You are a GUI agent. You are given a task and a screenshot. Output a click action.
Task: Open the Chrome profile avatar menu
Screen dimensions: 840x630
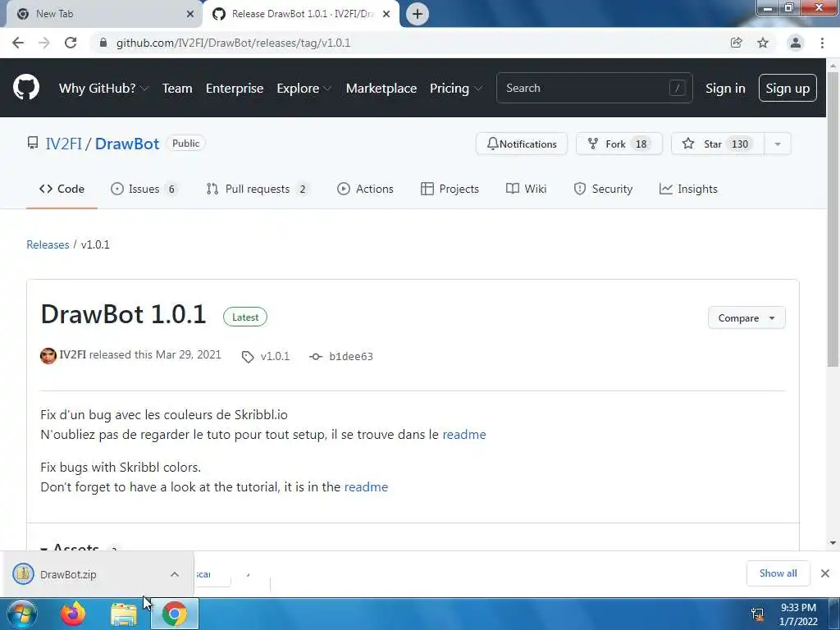click(796, 43)
